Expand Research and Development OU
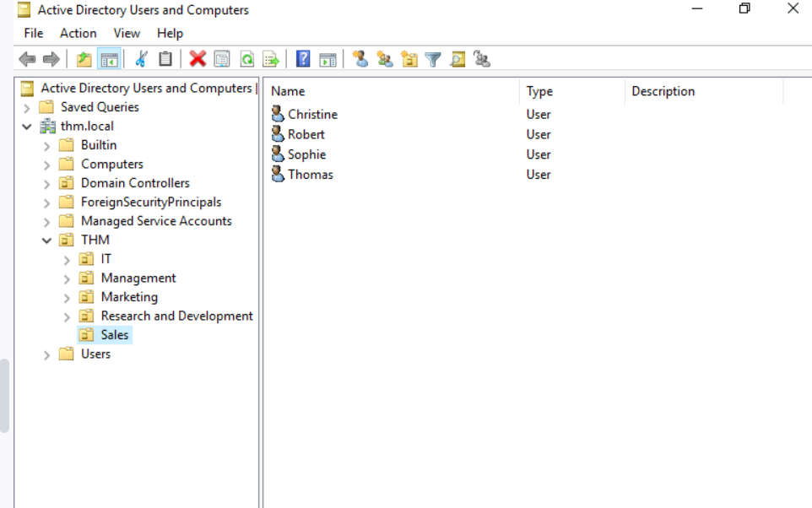812x508 pixels. (x=67, y=317)
